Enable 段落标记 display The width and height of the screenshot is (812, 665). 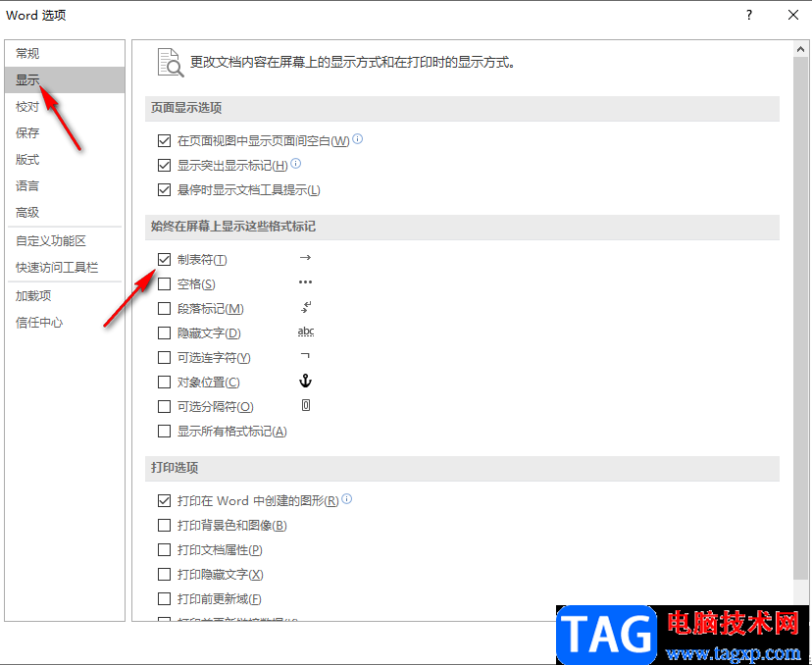pyautogui.click(x=164, y=309)
